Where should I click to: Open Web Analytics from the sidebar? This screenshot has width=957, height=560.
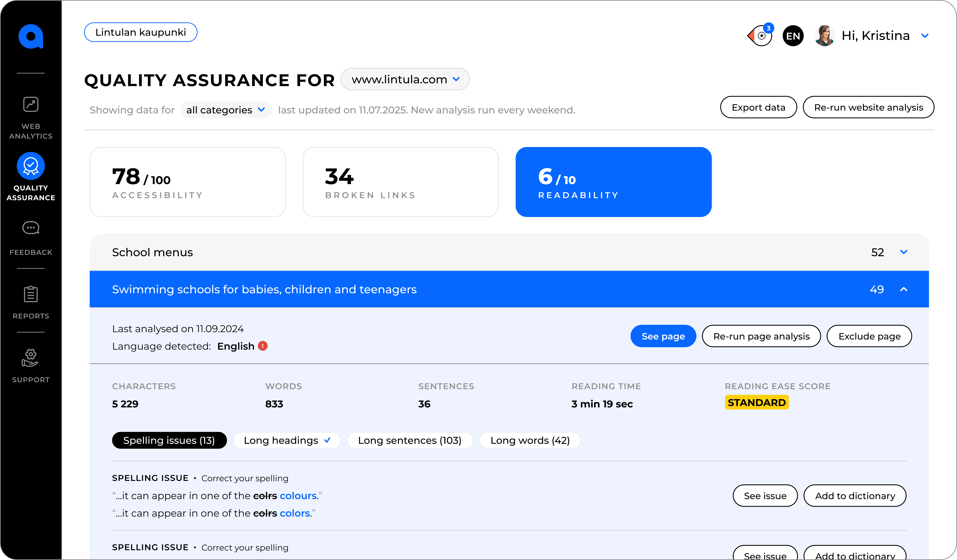pos(31,118)
